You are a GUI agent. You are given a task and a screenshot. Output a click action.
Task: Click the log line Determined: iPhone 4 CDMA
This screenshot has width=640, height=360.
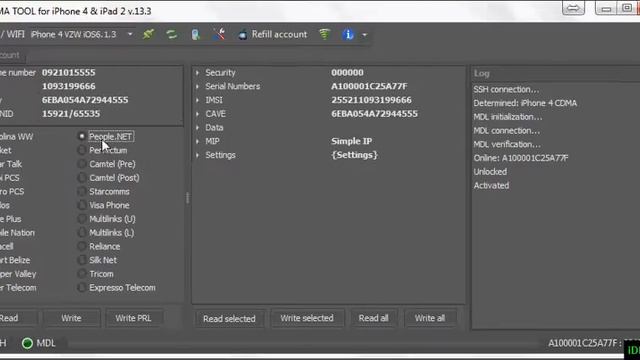tap(525, 103)
